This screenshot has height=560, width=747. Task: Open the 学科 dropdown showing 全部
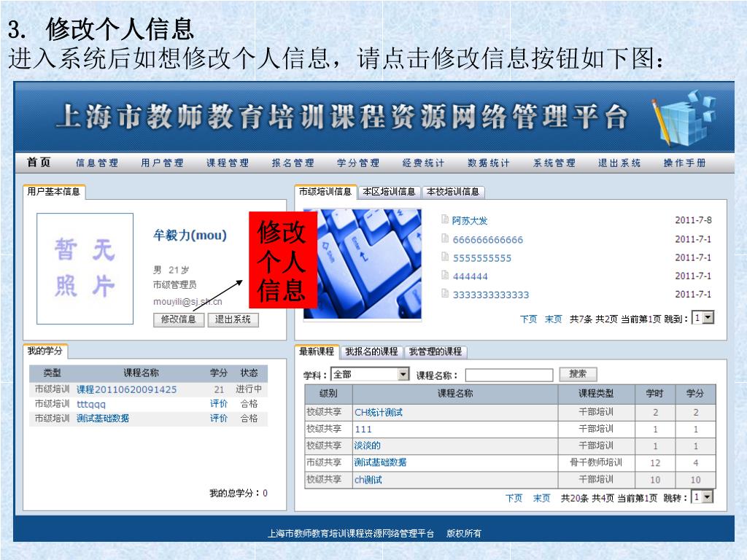pyautogui.click(x=370, y=375)
